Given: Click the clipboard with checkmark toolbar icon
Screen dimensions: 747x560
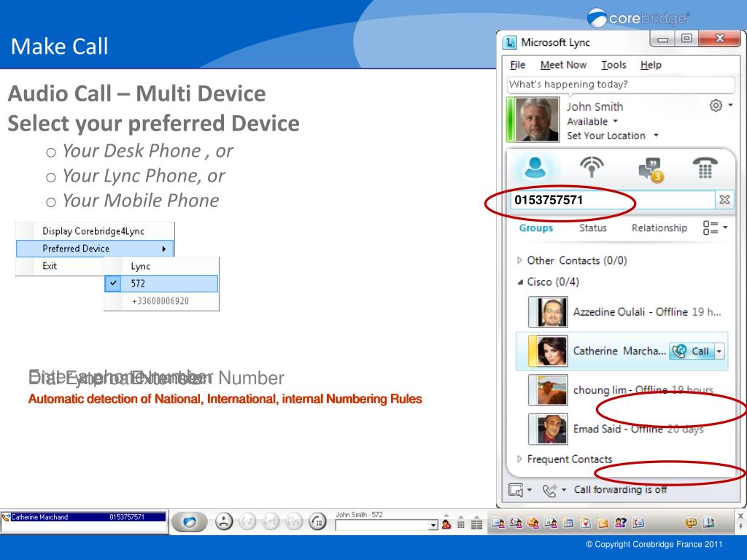Looking at the screenshot, I should pyautogui.click(x=586, y=523).
